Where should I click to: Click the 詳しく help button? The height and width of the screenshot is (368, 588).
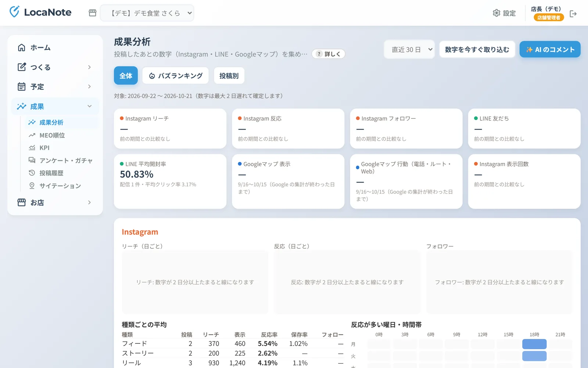pyautogui.click(x=328, y=54)
